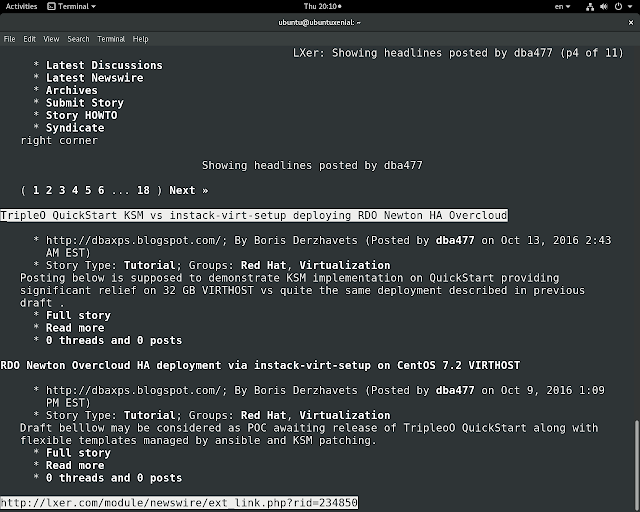Go to page 5 of headlines
Viewport: 640px width, 512px height.
(x=88, y=190)
